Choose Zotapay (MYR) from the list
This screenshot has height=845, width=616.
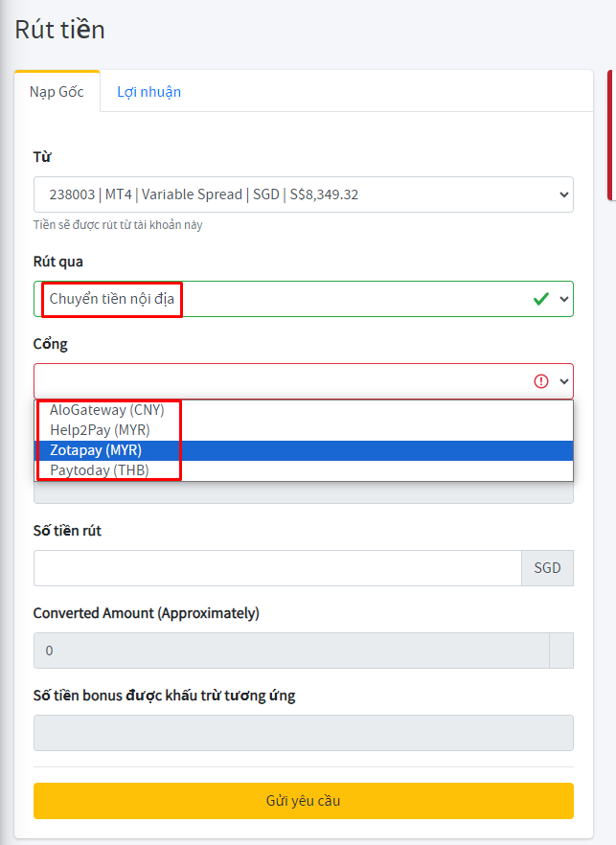[x=304, y=450]
